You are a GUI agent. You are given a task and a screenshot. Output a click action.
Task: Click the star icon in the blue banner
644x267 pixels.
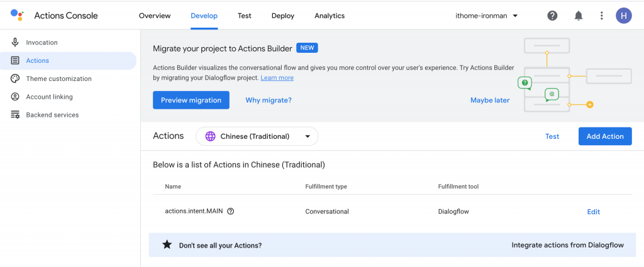pos(167,245)
